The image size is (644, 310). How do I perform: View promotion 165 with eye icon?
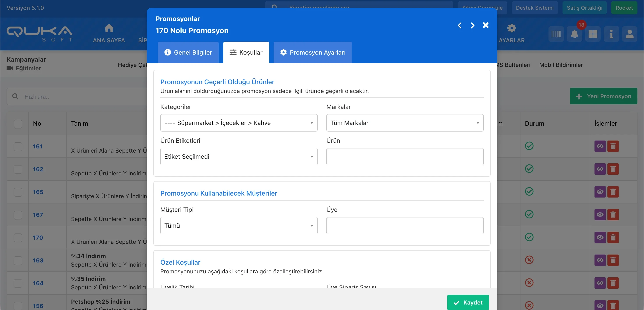[600, 192]
